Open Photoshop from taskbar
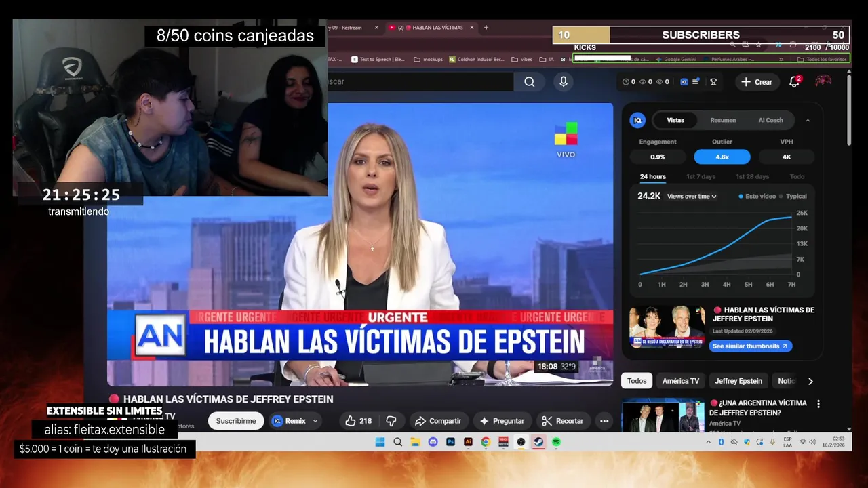Screen dimensions: 868x488 click(x=450, y=442)
